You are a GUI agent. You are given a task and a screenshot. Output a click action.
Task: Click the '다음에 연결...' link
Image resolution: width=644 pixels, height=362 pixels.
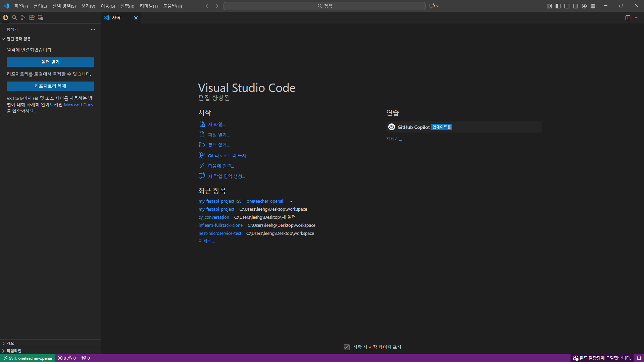pos(221,166)
